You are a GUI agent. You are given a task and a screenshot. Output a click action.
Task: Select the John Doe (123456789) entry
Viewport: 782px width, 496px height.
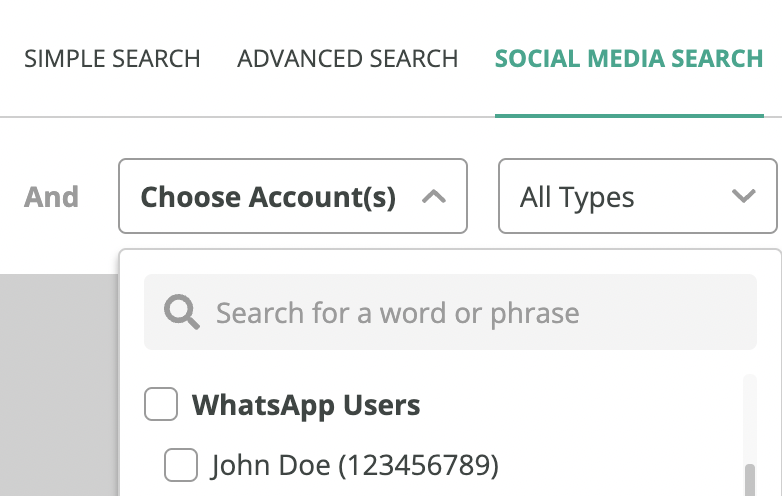pos(355,466)
